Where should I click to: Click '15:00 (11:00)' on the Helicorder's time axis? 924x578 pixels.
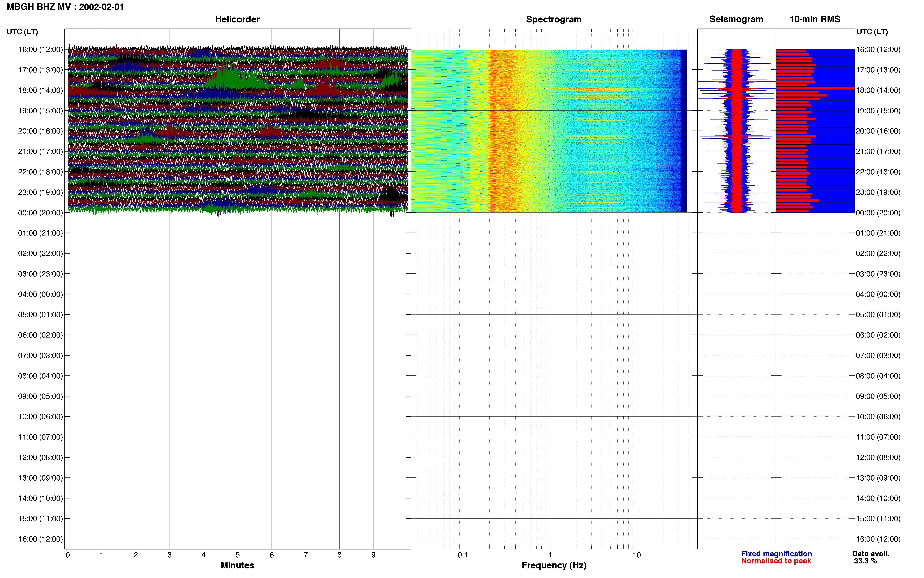coord(41,519)
